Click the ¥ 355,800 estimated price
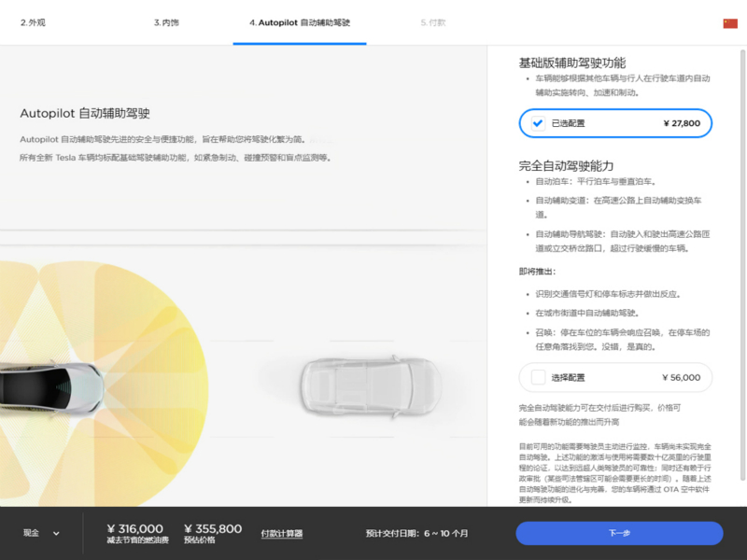The image size is (747, 560). pos(213,528)
